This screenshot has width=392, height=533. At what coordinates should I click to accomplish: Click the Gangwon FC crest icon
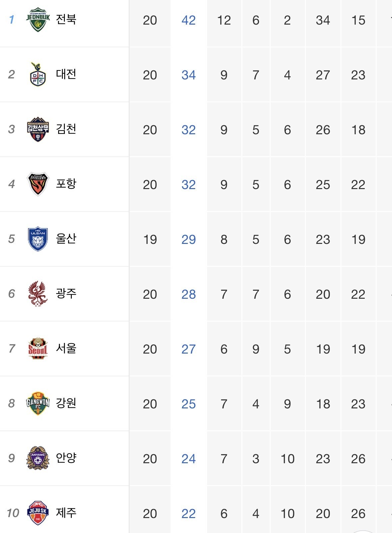click(x=38, y=403)
